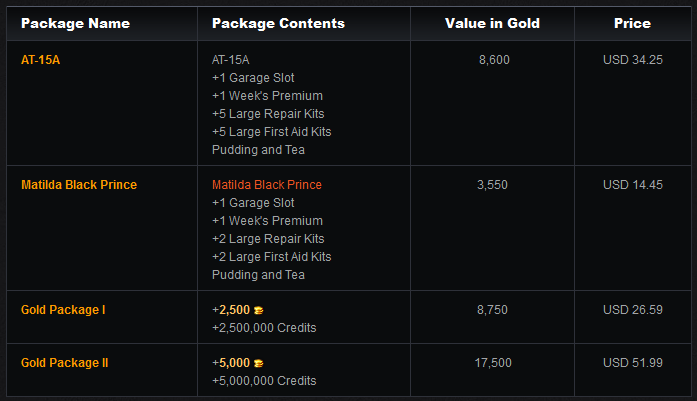The height and width of the screenshot is (401, 697).
Task: Click the USD 51.99 price
Action: click(633, 363)
